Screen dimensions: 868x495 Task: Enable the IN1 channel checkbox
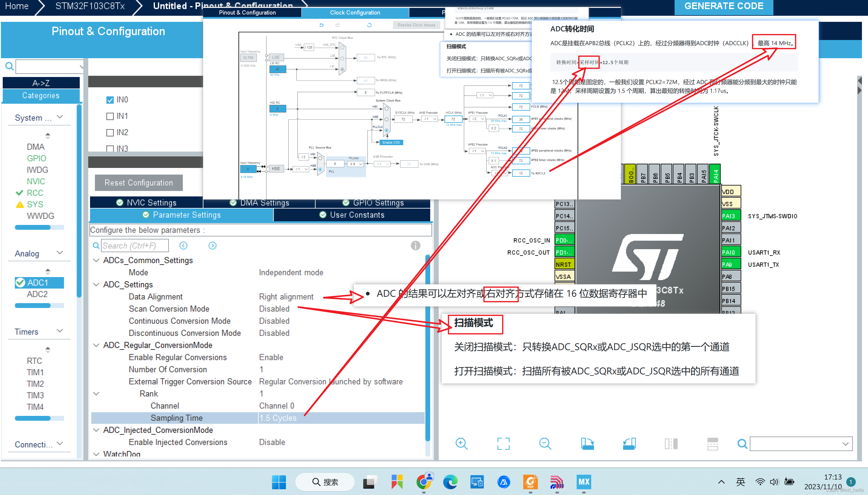click(x=110, y=116)
